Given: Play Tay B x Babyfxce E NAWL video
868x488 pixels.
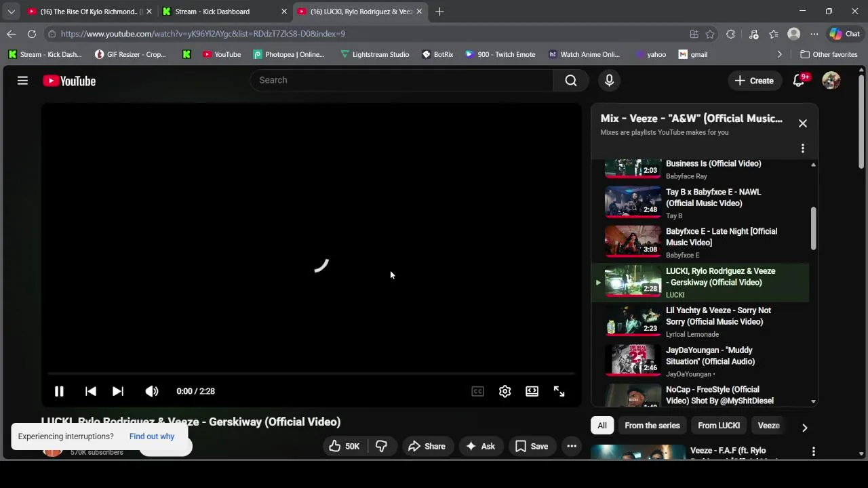Looking at the screenshot, I should [700, 203].
